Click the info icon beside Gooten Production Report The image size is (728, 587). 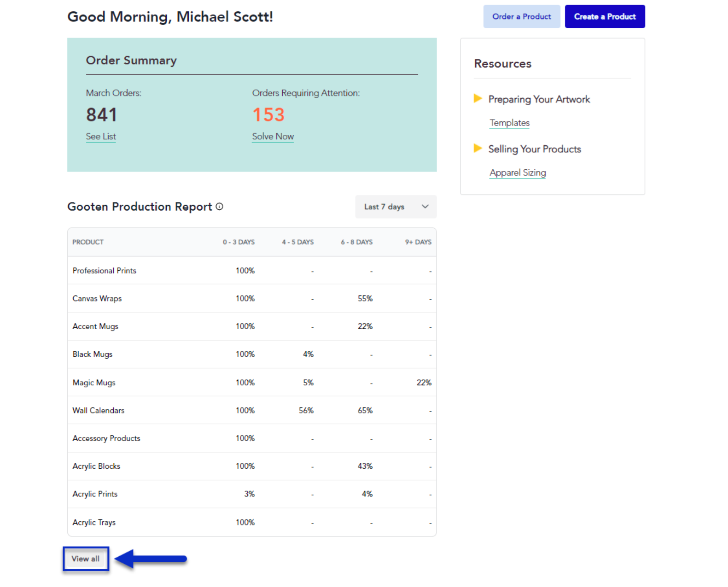point(219,206)
